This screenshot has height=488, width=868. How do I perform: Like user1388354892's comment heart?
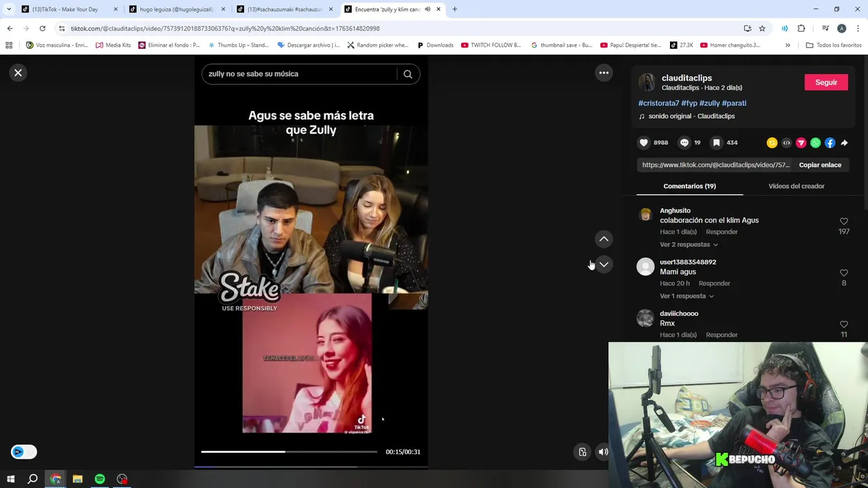[x=844, y=272]
